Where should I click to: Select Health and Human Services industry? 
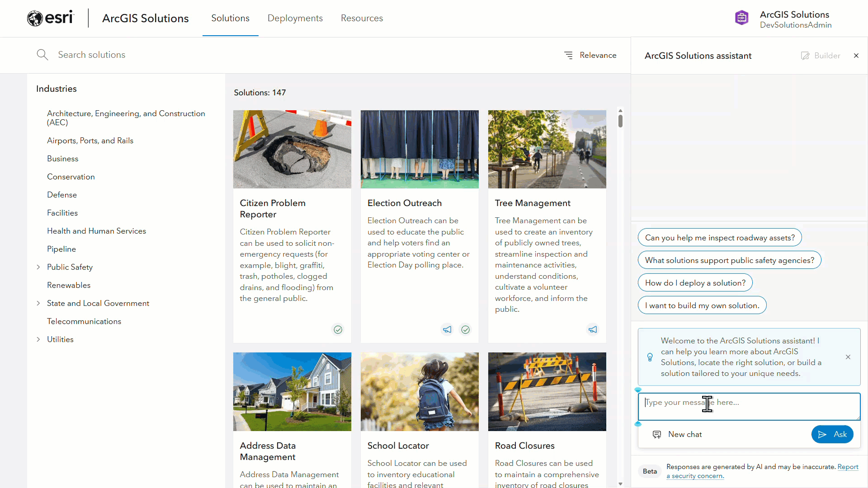[x=96, y=231]
